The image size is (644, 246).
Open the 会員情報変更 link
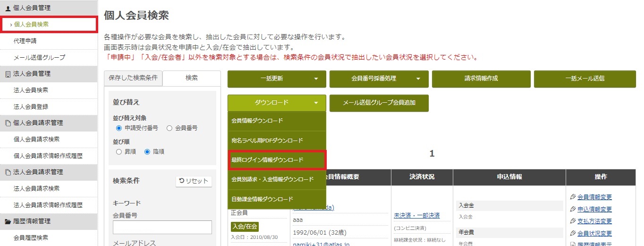[594, 197]
